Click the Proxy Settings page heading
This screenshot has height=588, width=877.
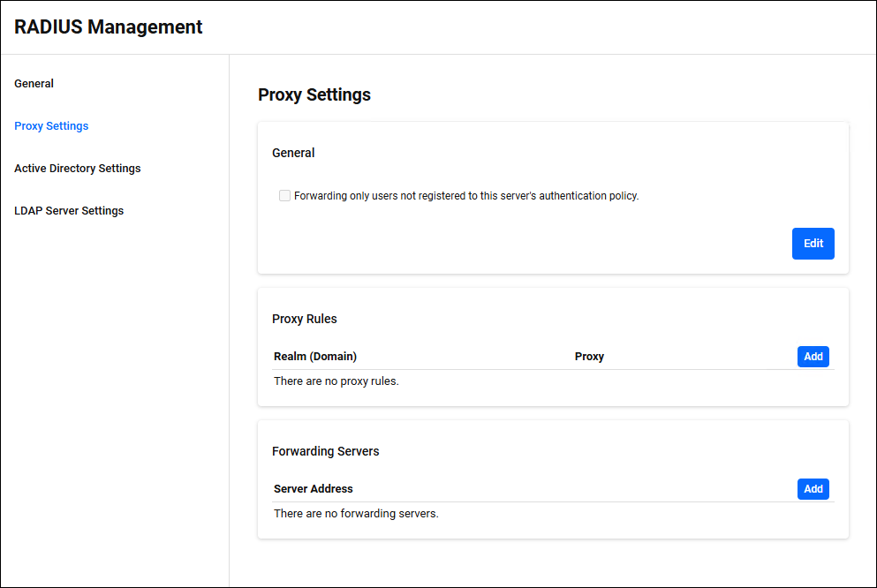[x=314, y=95]
